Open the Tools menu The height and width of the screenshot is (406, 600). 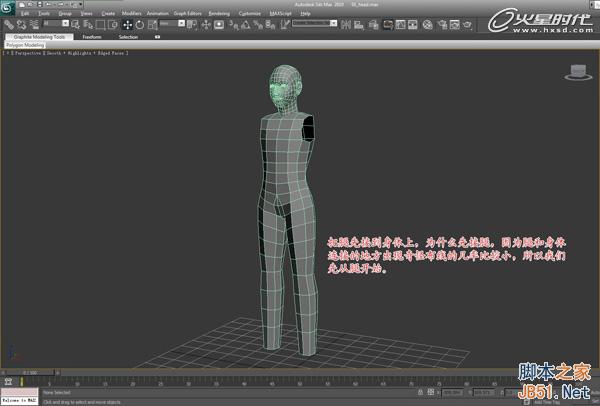(44, 13)
